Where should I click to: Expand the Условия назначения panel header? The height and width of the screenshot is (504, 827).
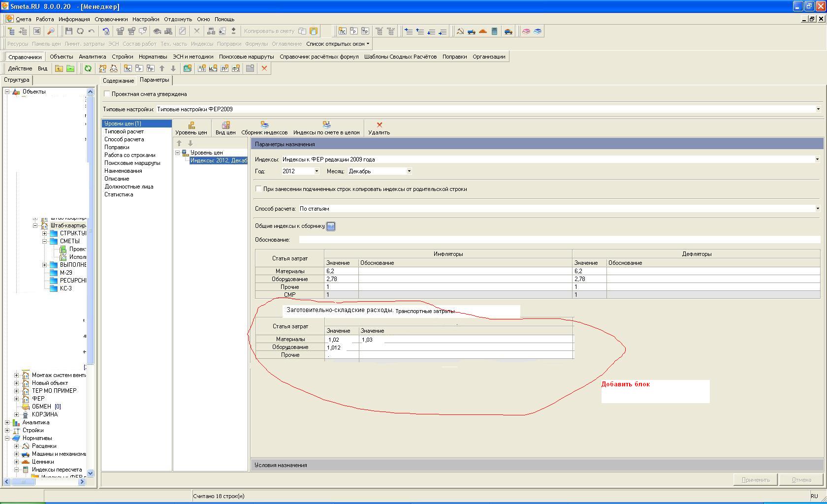coord(537,465)
